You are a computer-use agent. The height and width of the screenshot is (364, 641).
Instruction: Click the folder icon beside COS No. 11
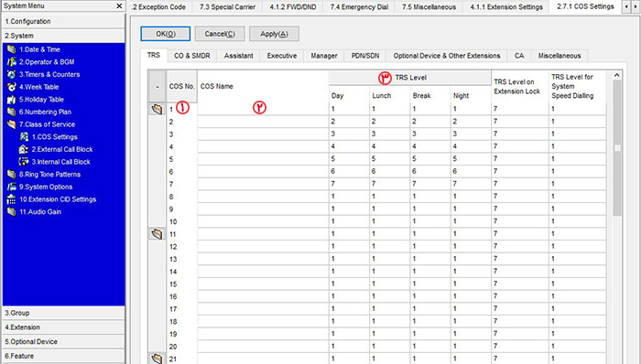(x=157, y=234)
